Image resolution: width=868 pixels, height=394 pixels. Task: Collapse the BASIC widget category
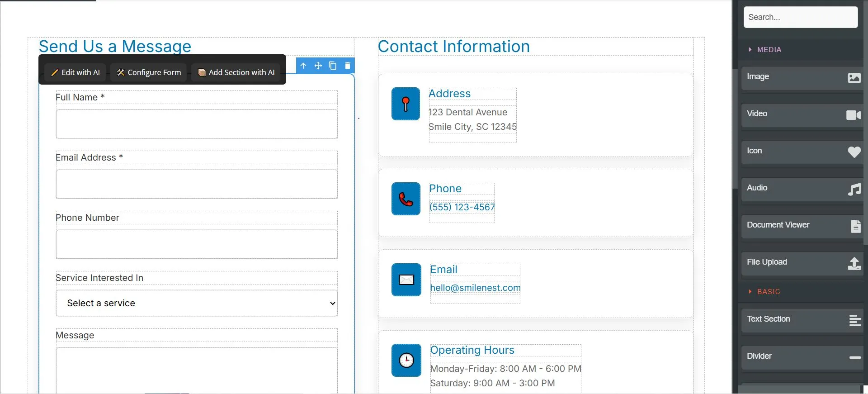click(768, 292)
